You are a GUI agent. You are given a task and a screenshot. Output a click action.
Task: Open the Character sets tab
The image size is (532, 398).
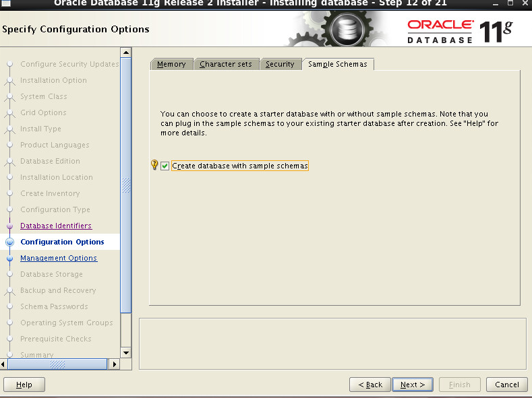point(226,64)
